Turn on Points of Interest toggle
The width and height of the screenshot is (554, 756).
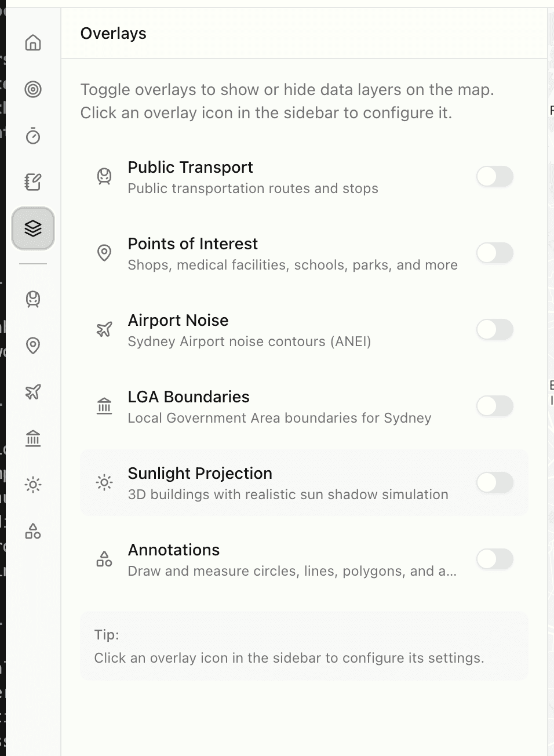pos(494,253)
